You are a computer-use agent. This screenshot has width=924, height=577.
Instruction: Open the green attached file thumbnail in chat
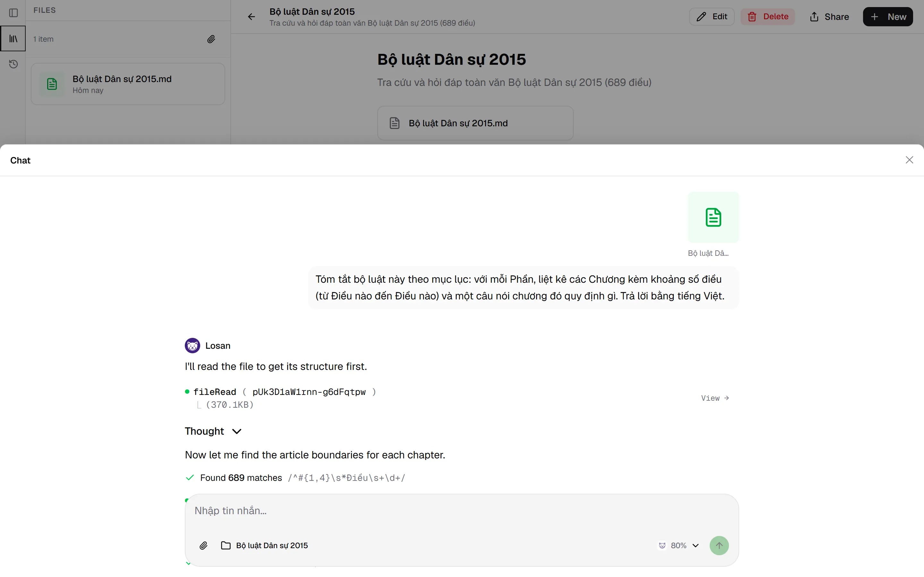pos(713,217)
